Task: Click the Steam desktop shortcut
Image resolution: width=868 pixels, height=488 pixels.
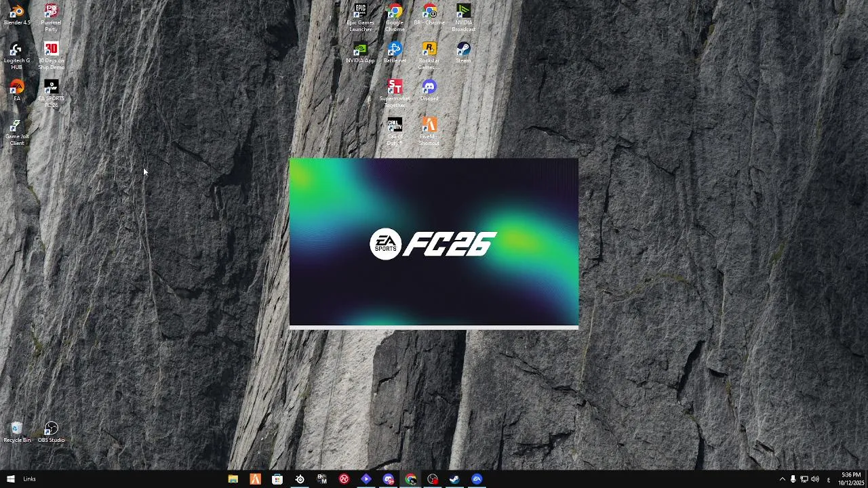Action: pyautogui.click(x=463, y=53)
